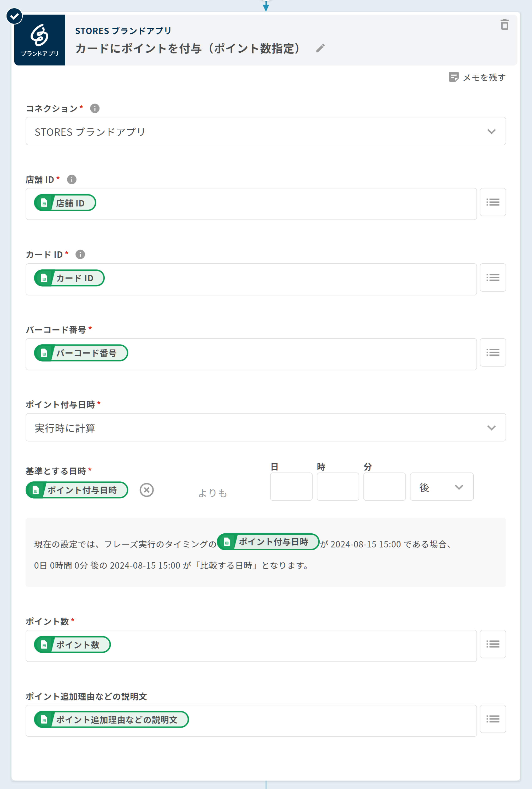The height and width of the screenshot is (789, 532).
Task: Open the コネクション dropdown
Action: click(x=266, y=131)
